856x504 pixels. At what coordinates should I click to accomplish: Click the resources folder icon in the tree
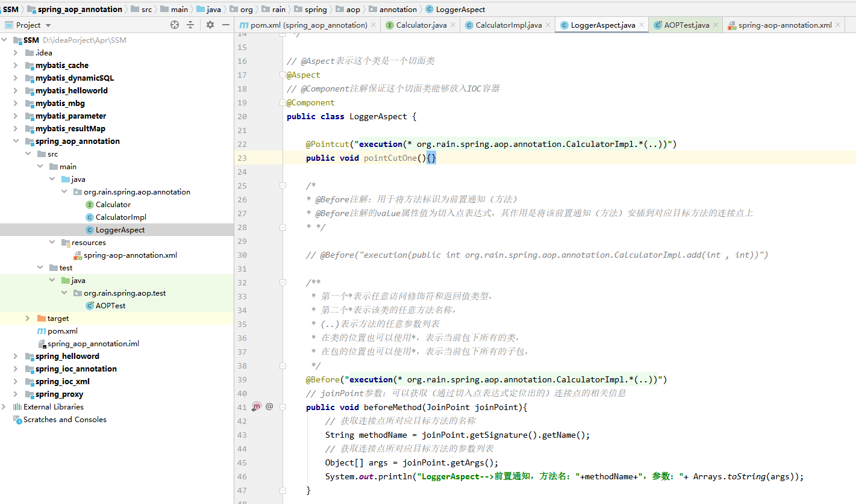coord(66,243)
